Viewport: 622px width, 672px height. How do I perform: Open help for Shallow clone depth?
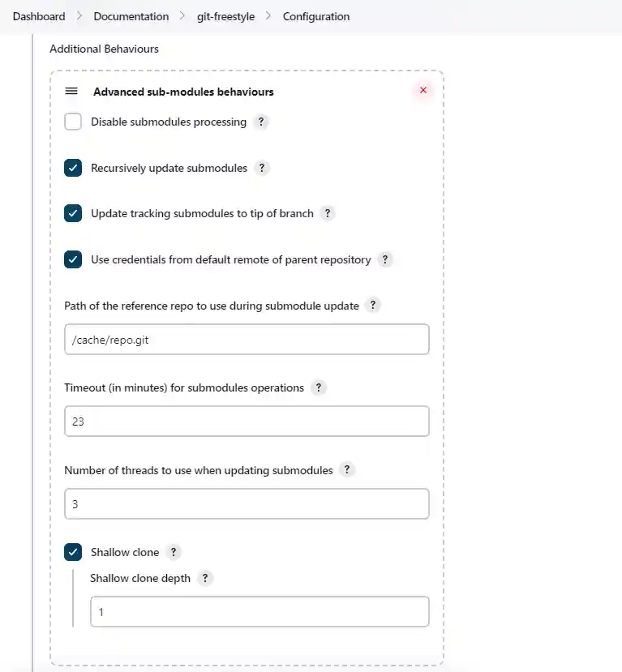(205, 578)
